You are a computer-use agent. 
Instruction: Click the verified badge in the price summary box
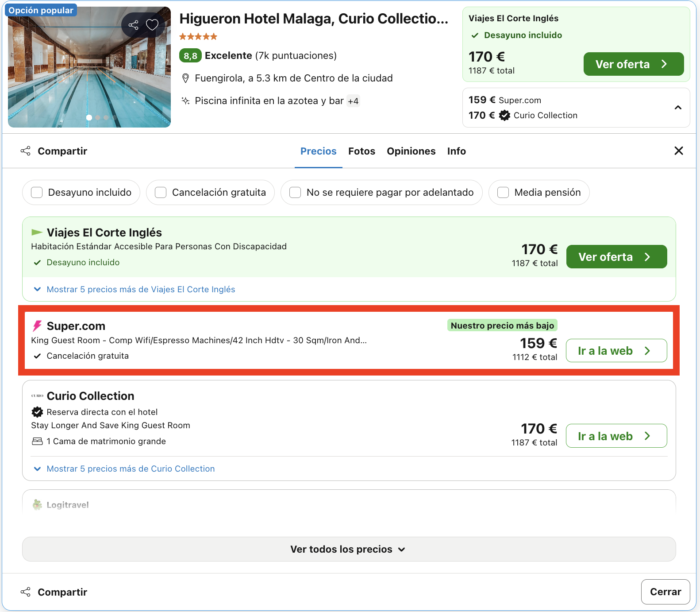[504, 116]
